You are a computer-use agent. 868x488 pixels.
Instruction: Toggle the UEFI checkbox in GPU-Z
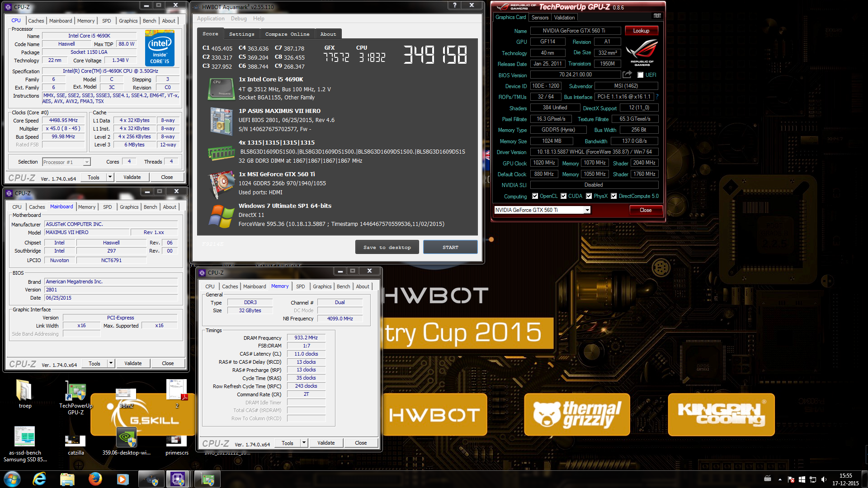click(640, 75)
